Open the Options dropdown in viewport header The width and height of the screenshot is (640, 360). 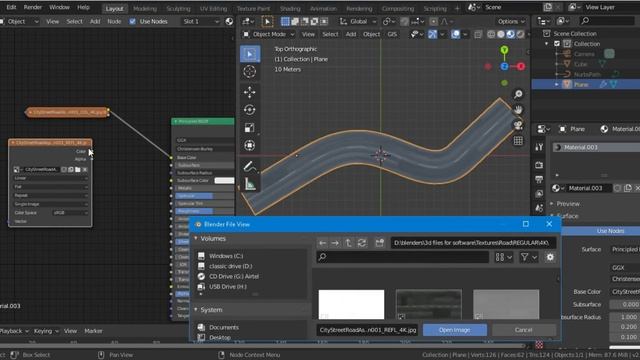tap(511, 21)
